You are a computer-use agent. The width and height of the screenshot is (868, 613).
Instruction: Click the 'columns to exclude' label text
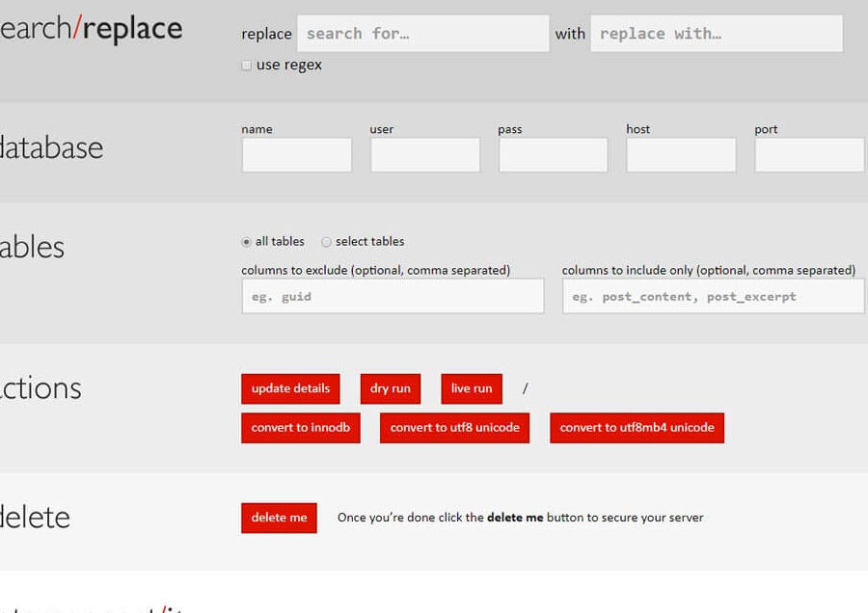[x=376, y=271]
